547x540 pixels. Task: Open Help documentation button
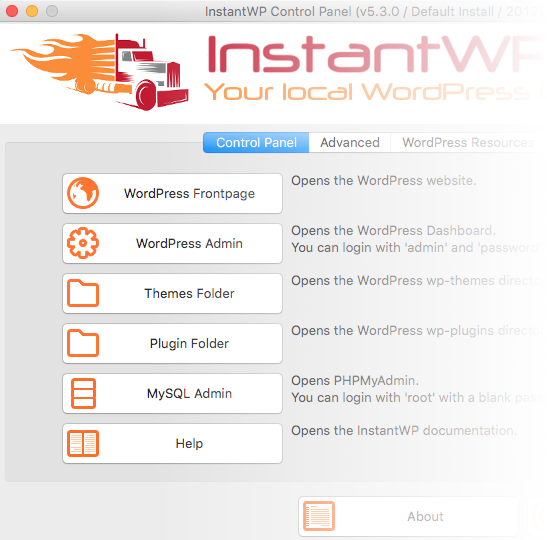point(172,443)
